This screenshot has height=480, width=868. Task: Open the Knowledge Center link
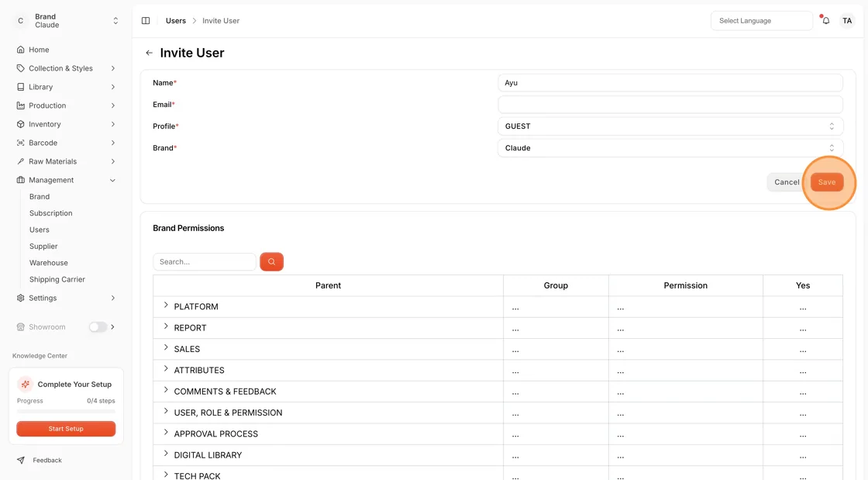[x=40, y=356]
